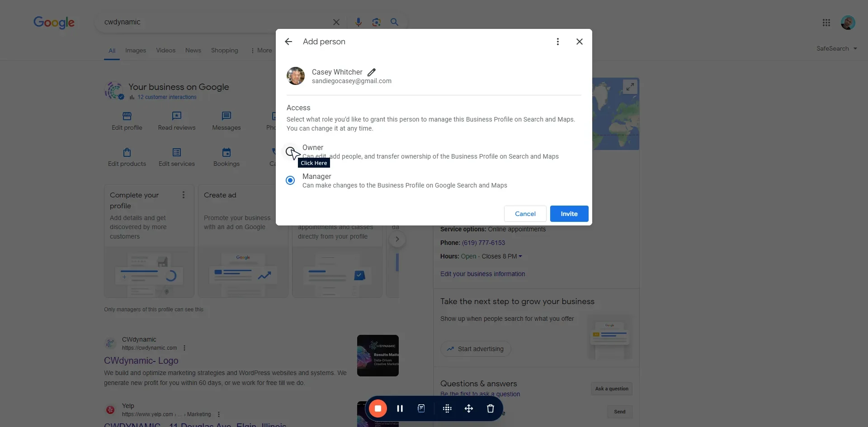The width and height of the screenshot is (868, 427).
Task: Switch to the News search tab
Action: (x=193, y=50)
